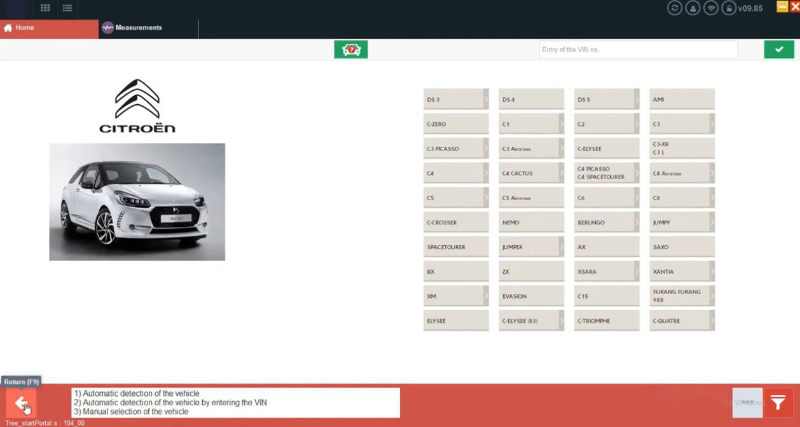Expand the JUMPER chevron
The width and height of the screenshot is (800, 427).
[x=561, y=247]
